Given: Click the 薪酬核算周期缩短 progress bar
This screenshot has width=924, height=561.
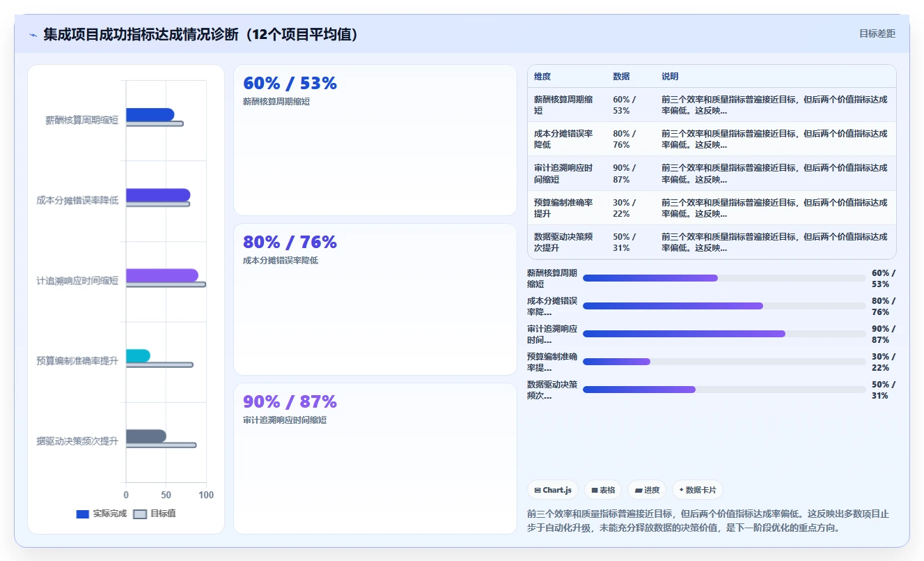Looking at the screenshot, I should (x=724, y=278).
